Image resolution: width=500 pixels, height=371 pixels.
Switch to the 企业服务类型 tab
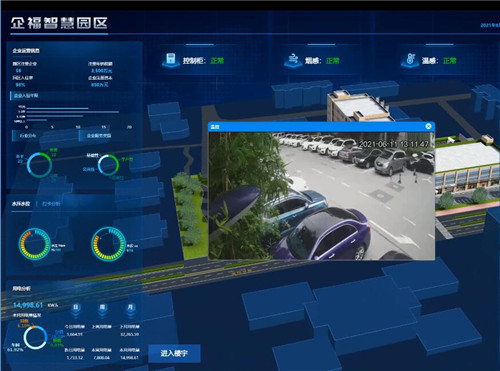99,136
